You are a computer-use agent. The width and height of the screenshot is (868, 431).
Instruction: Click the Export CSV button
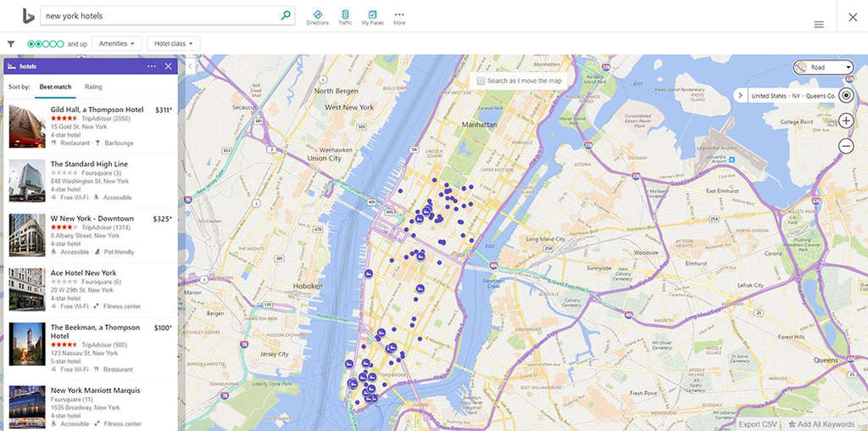click(x=757, y=424)
